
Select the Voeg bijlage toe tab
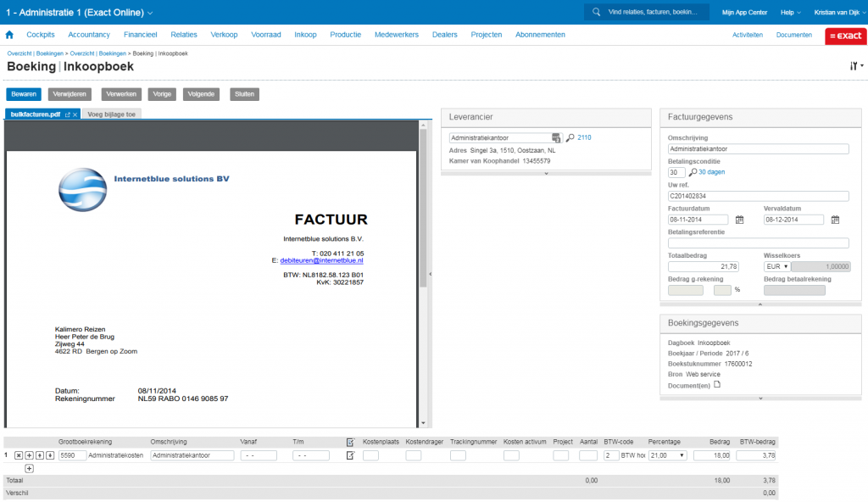pyautogui.click(x=111, y=114)
